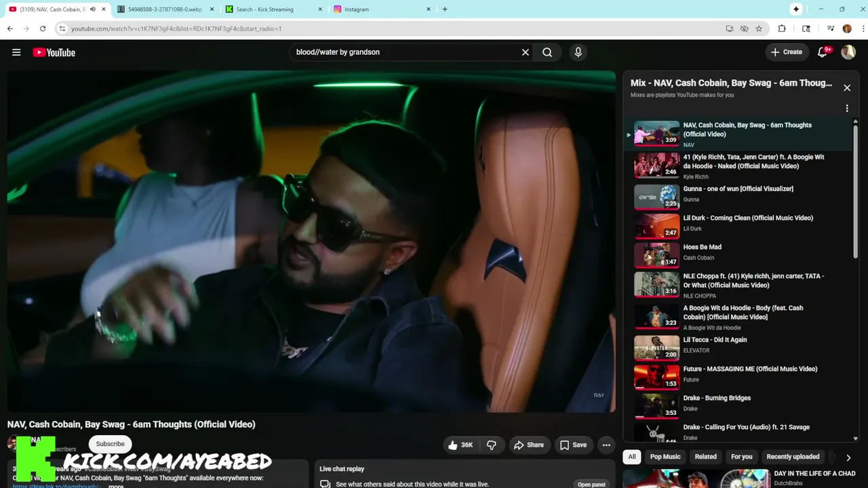Screen dimensions: 868x488
Task: Click the browser address bar
Action: point(393,28)
